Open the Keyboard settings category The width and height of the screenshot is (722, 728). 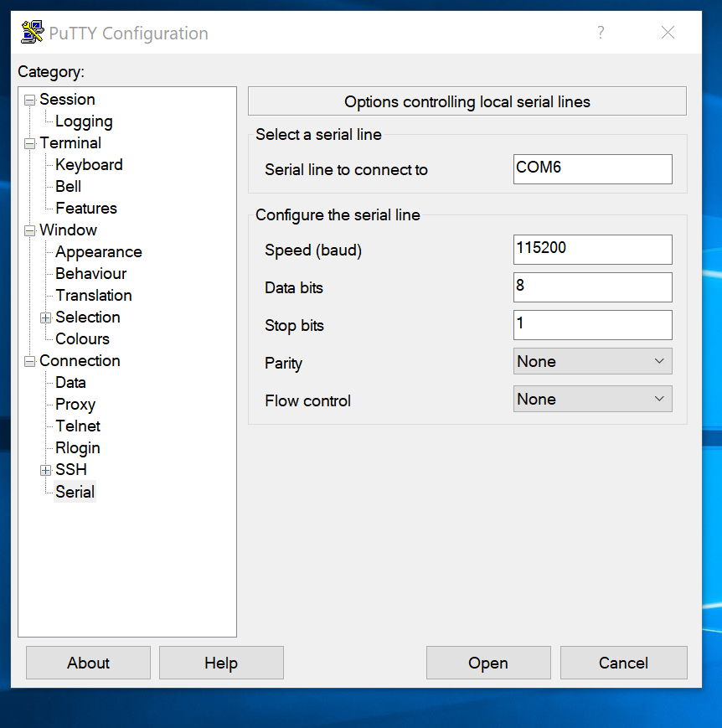[89, 165]
